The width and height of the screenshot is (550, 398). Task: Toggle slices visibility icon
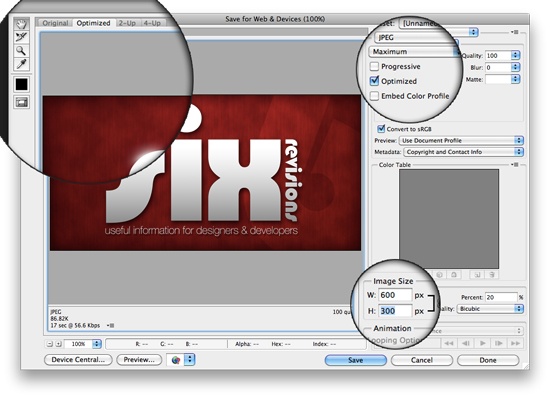[21, 102]
